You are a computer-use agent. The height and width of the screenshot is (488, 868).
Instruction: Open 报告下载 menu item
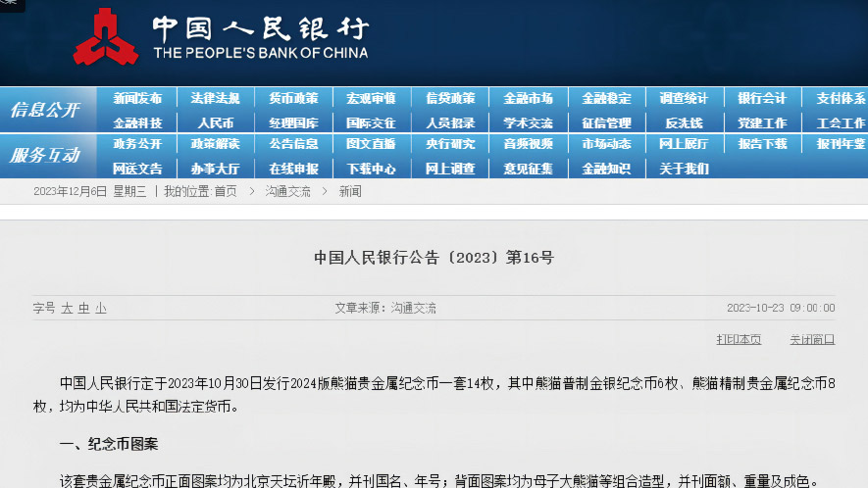[762, 144]
